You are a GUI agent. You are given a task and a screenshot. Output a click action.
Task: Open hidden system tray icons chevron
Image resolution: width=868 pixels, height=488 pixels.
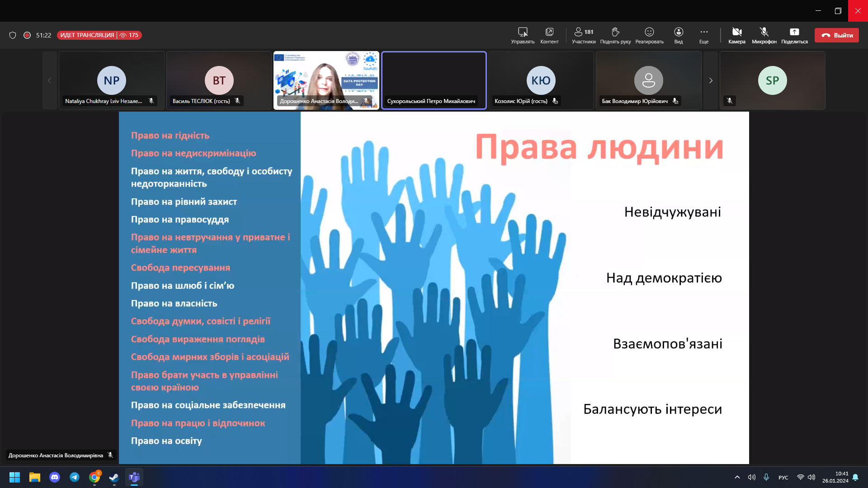point(737,477)
